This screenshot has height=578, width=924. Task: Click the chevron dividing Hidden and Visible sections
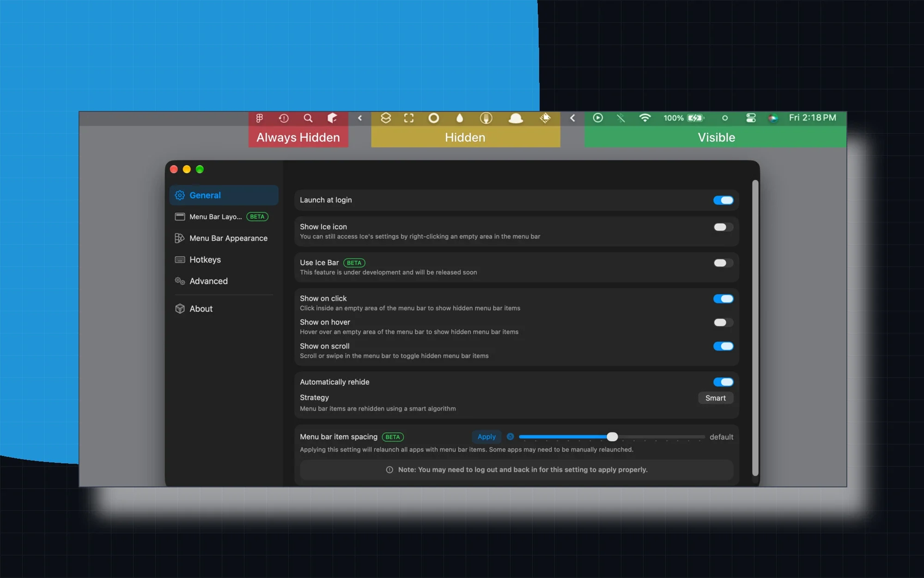tap(572, 118)
